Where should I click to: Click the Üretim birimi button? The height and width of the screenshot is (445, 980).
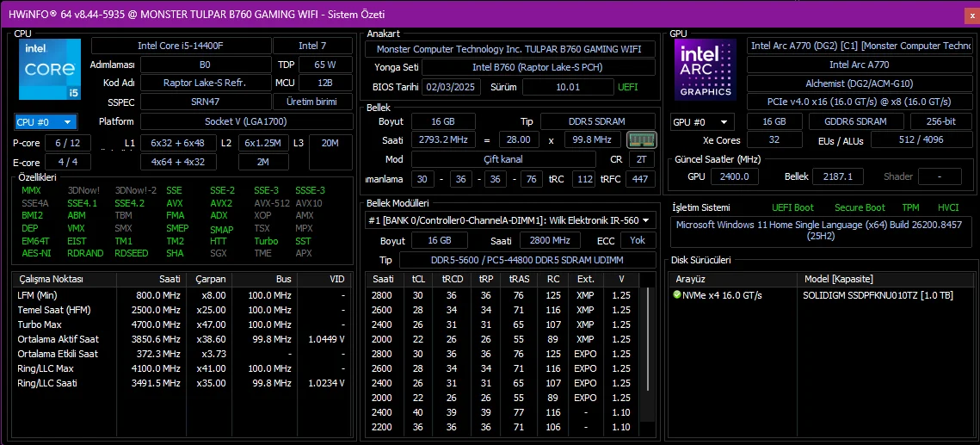(x=312, y=102)
